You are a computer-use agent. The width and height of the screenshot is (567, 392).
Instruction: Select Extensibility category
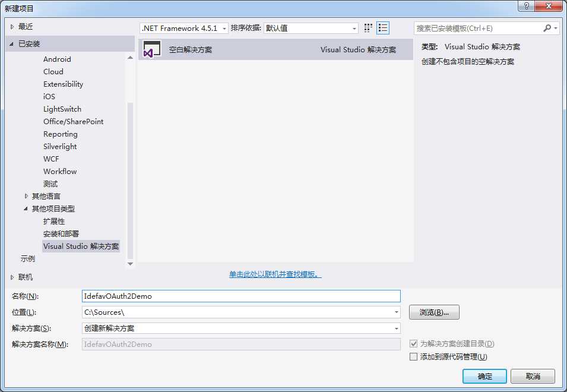click(x=64, y=84)
